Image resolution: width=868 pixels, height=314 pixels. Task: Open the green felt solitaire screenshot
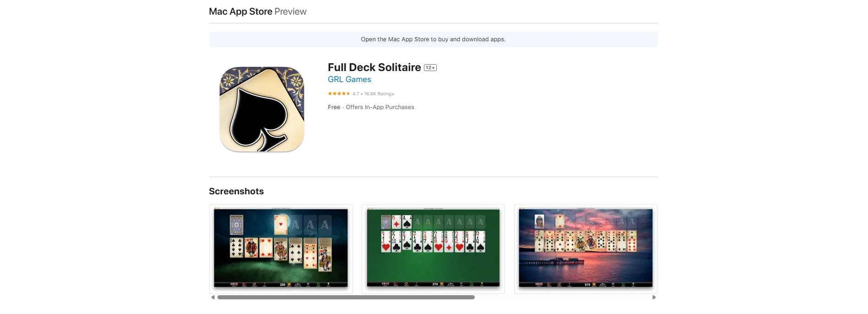433,249
